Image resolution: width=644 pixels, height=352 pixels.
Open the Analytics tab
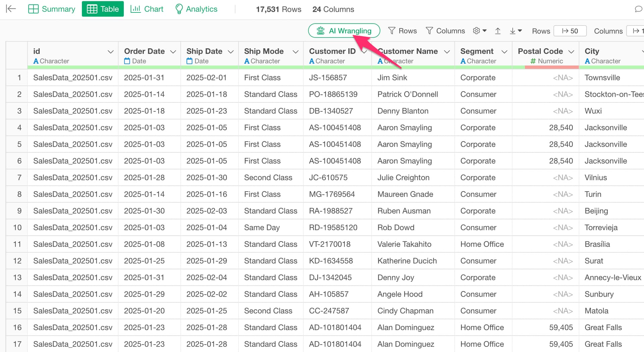[x=196, y=9]
